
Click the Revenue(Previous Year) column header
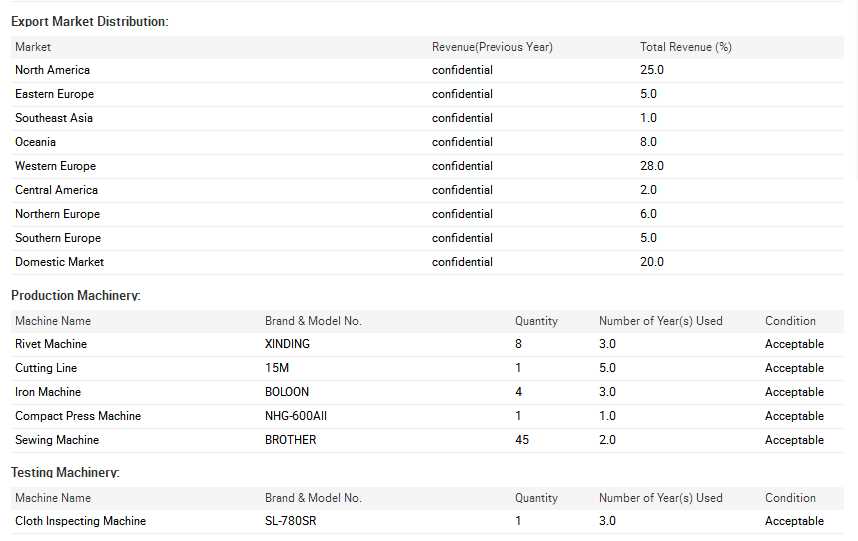pos(492,47)
